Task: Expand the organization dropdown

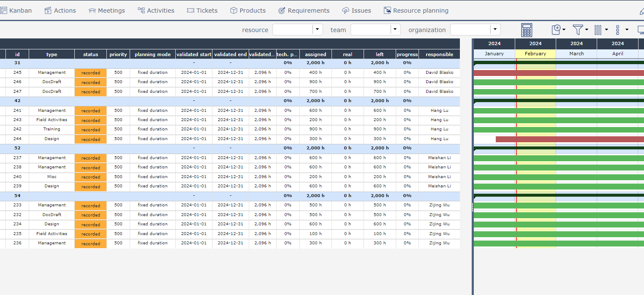Action: [x=495, y=30]
